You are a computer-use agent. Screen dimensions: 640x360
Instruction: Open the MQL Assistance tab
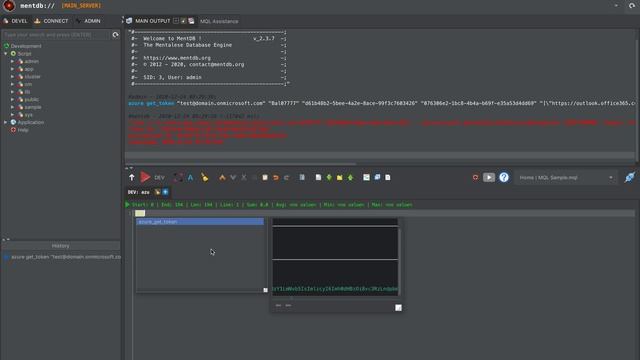pyautogui.click(x=219, y=21)
